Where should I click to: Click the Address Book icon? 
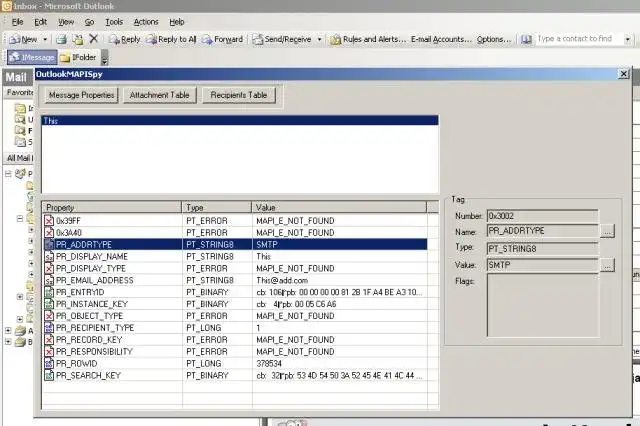pos(527,39)
